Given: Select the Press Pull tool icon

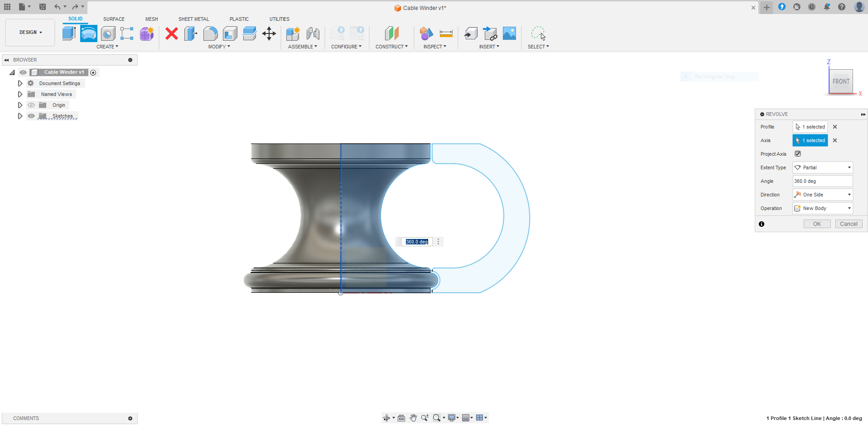Looking at the screenshot, I should tap(191, 33).
